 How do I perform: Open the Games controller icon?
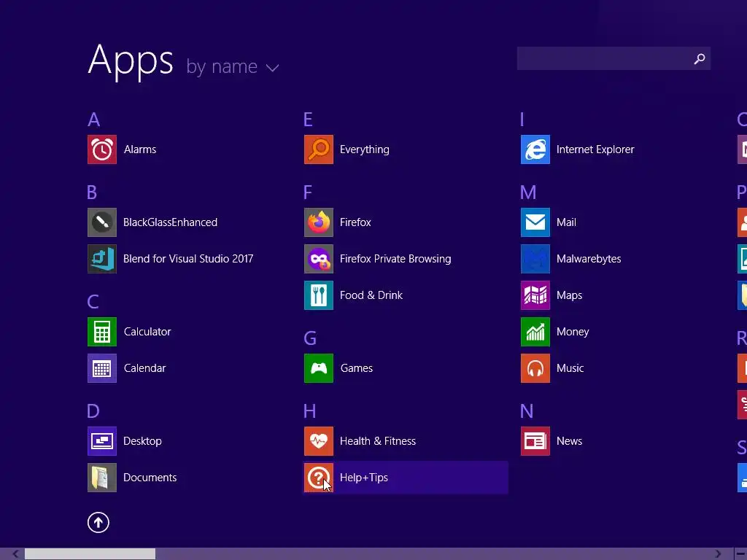tap(319, 368)
